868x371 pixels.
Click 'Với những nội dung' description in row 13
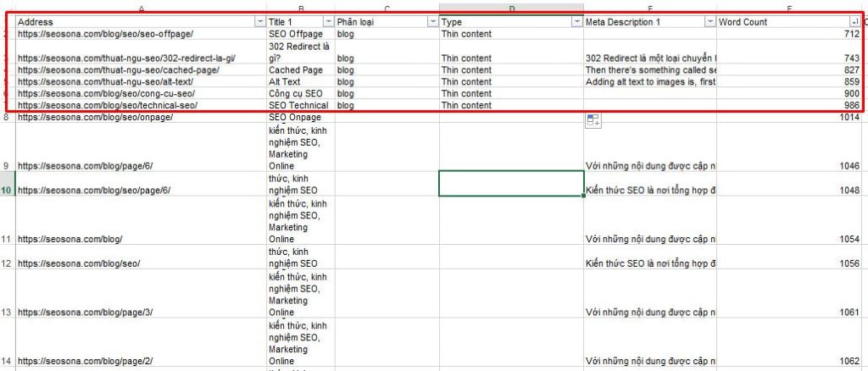(x=650, y=312)
